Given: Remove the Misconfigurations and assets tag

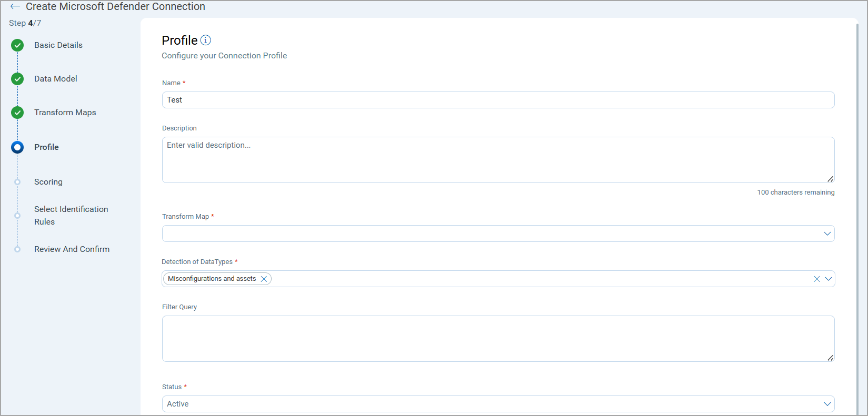Looking at the screenshot, I should 264,279.
